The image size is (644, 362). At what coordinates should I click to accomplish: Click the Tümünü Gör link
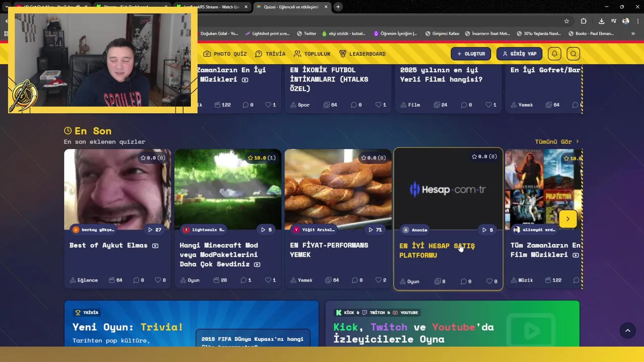point(557,142)
